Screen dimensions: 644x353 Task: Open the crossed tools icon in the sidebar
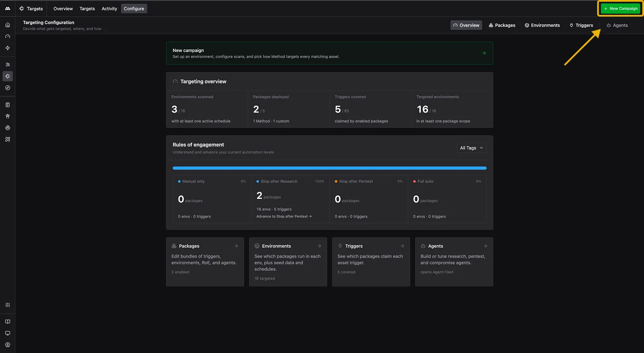pos(8,139)
